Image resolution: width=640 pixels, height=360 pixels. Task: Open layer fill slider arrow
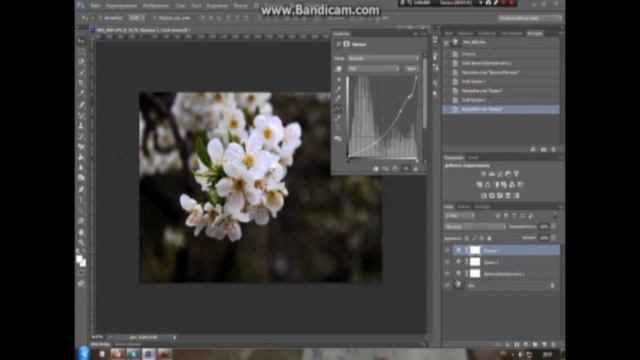tap(554, 238)
